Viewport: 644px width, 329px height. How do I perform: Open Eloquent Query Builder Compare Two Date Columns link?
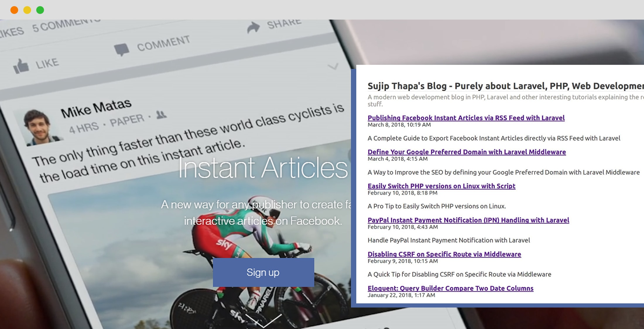pos(451,288)
